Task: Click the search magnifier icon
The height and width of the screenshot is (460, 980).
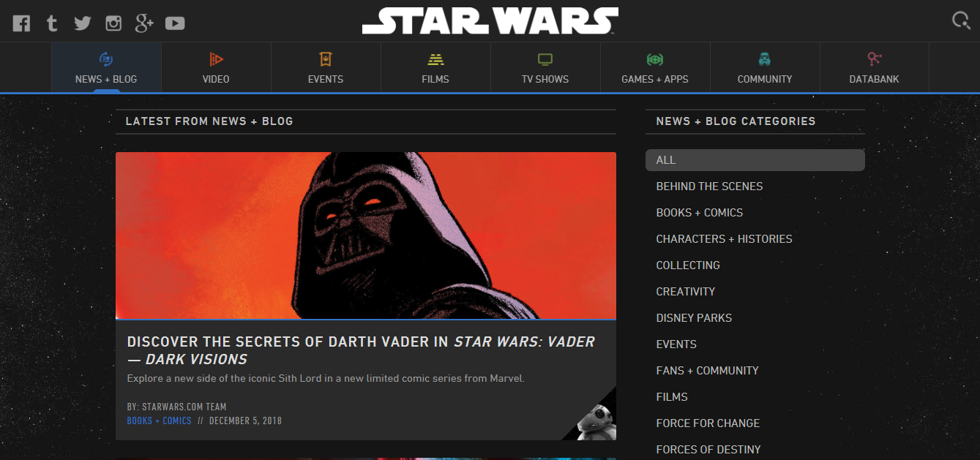Action: click(x=960, y=20)
